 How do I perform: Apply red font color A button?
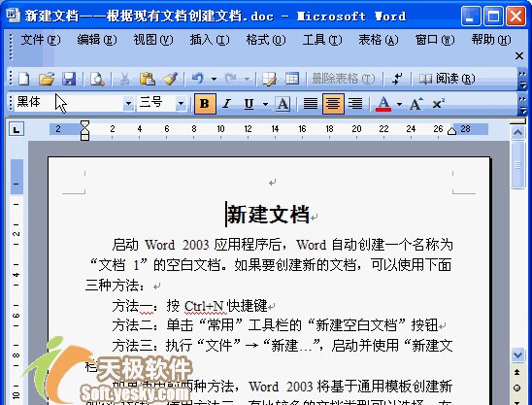[383, 104]
